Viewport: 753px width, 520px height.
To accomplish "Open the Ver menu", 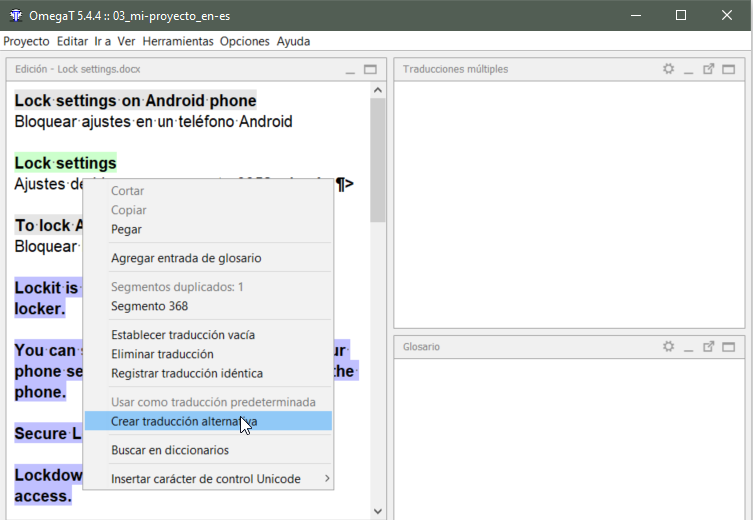I will [126, 41].
